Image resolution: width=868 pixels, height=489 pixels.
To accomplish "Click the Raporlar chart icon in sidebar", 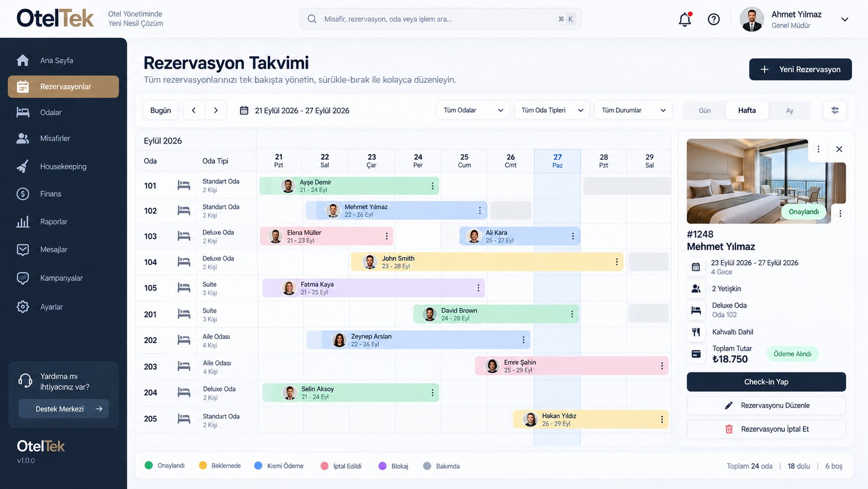I will [23, 222].
